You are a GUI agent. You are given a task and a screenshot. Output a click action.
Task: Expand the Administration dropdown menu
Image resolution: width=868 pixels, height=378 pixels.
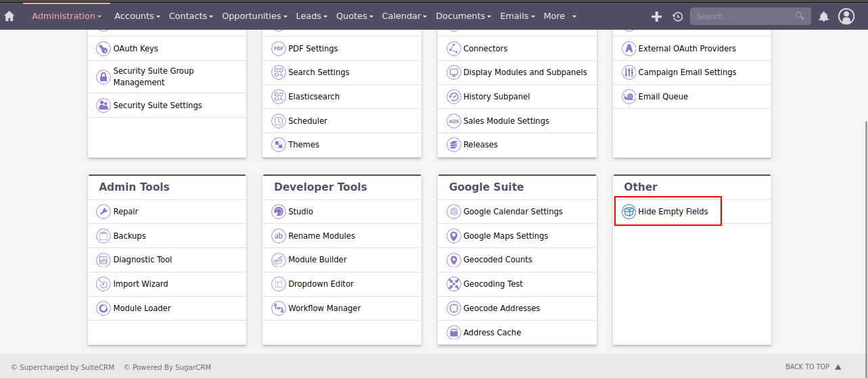pos(66,16)
